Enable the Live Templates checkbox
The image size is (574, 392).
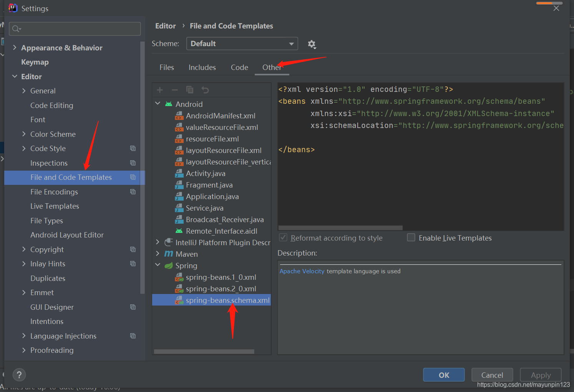point(411,238)
